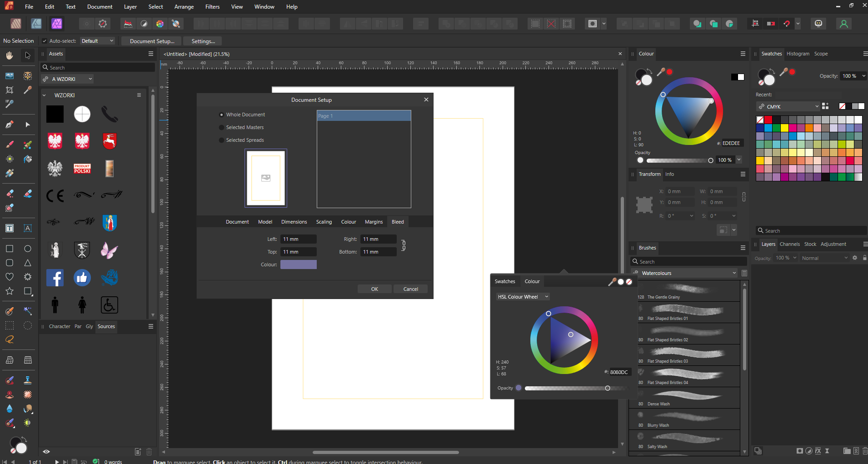
Task: Choose the Selected Masters option
Action: coord(222,128)
